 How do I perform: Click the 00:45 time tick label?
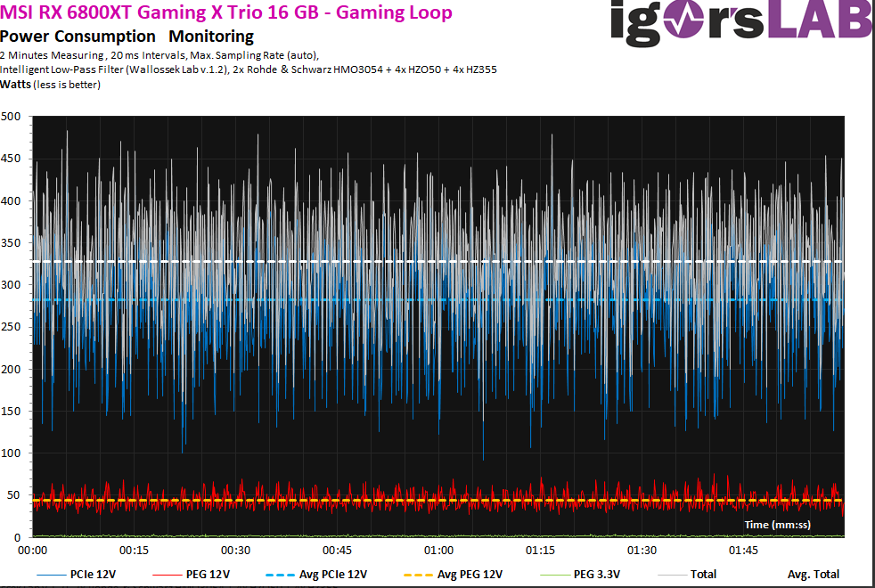tap(337, 551)
